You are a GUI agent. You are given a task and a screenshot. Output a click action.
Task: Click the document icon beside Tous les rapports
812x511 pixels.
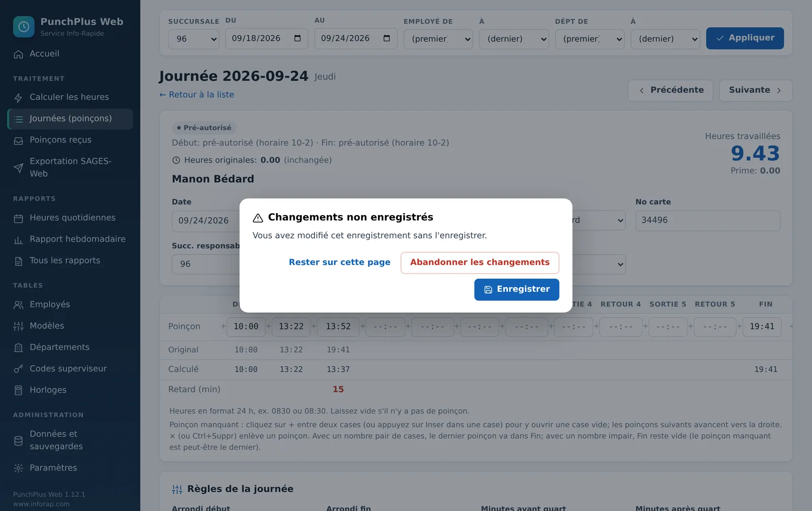18,261
